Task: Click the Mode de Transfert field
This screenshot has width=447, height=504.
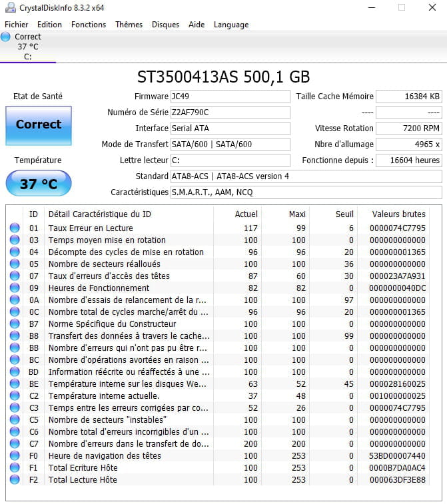Action: (230, 144)
